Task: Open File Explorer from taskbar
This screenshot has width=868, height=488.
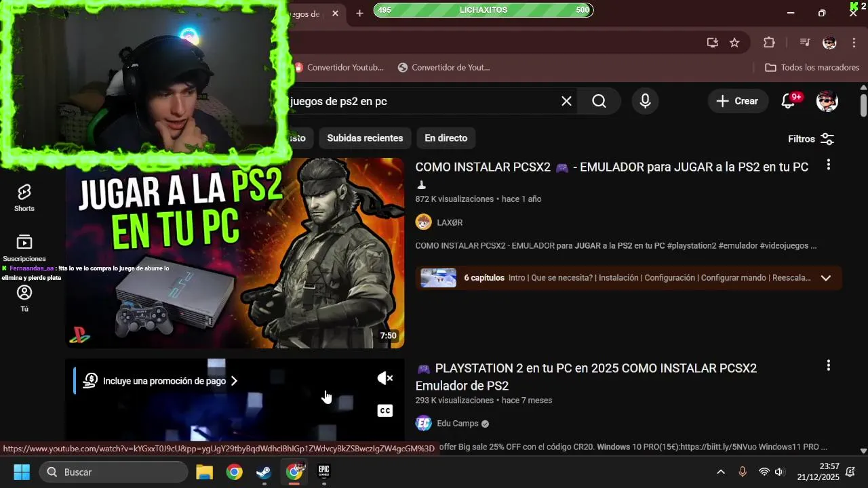Action: coord(204,472)
